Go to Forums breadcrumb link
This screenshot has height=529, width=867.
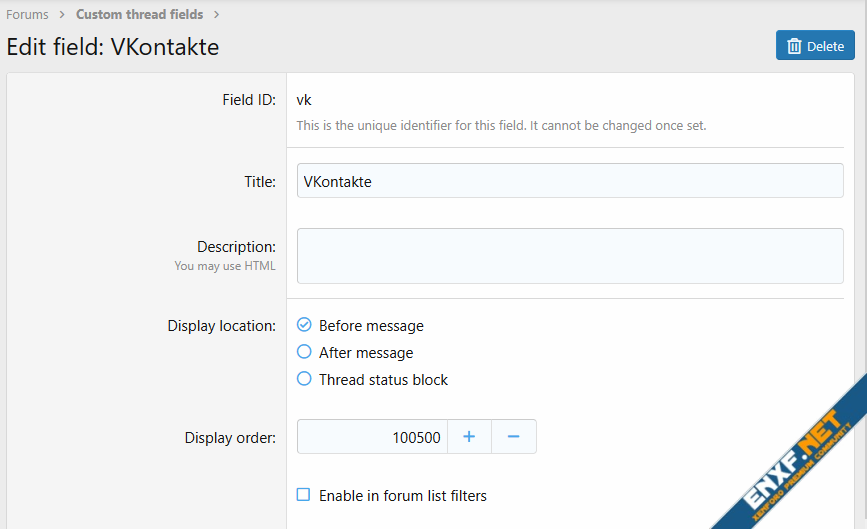coord(27,15)
